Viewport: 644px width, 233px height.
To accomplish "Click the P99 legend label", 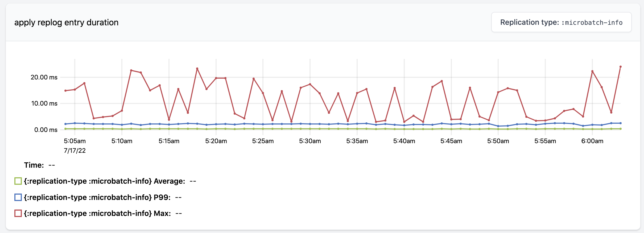I will (97, 197).
